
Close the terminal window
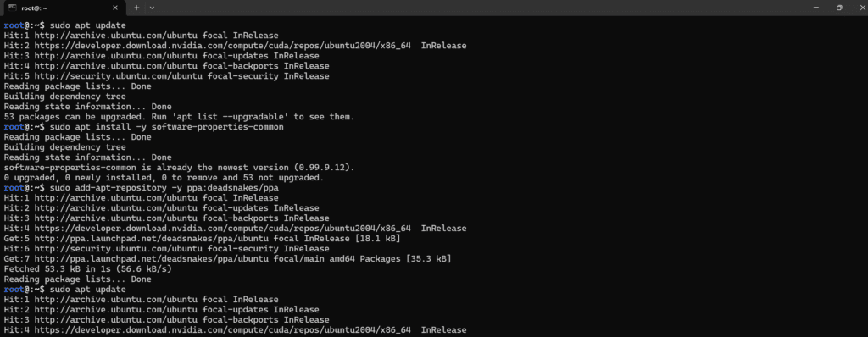pos(861,8)
